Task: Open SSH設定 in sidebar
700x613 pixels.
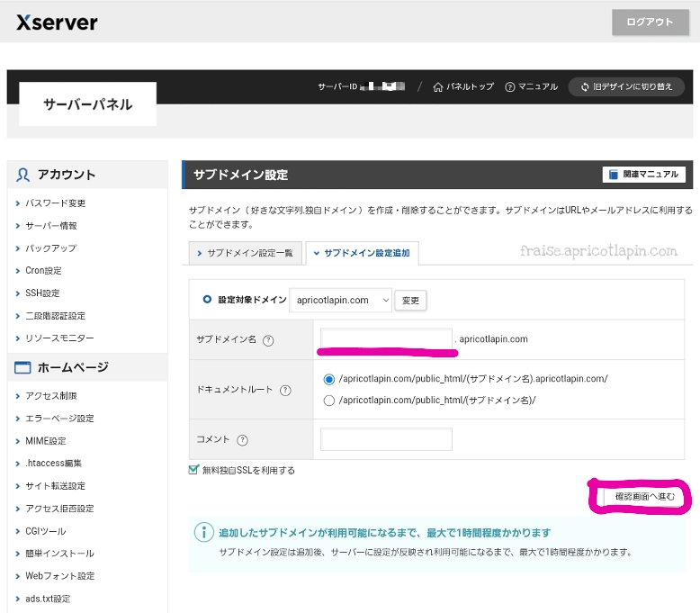Action: click(42, 293)
